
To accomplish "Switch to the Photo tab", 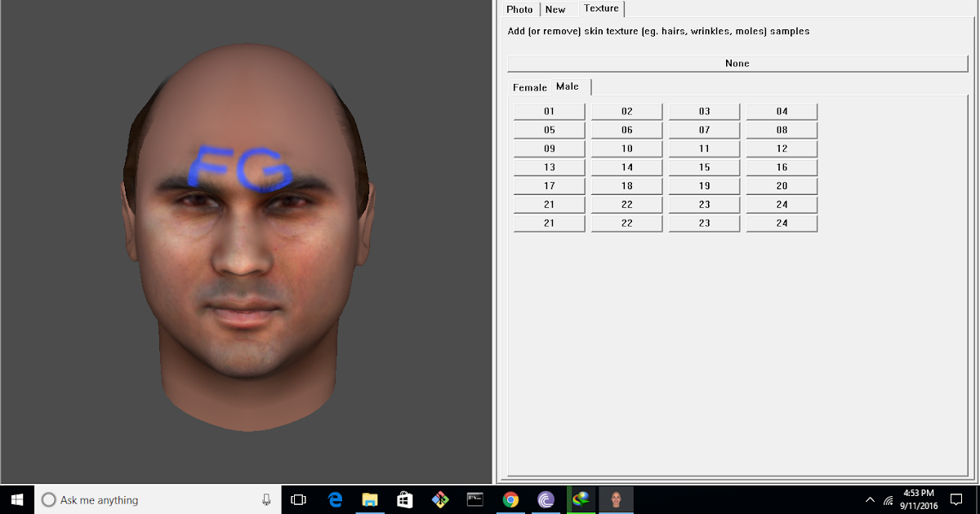I will click(519, 9).
